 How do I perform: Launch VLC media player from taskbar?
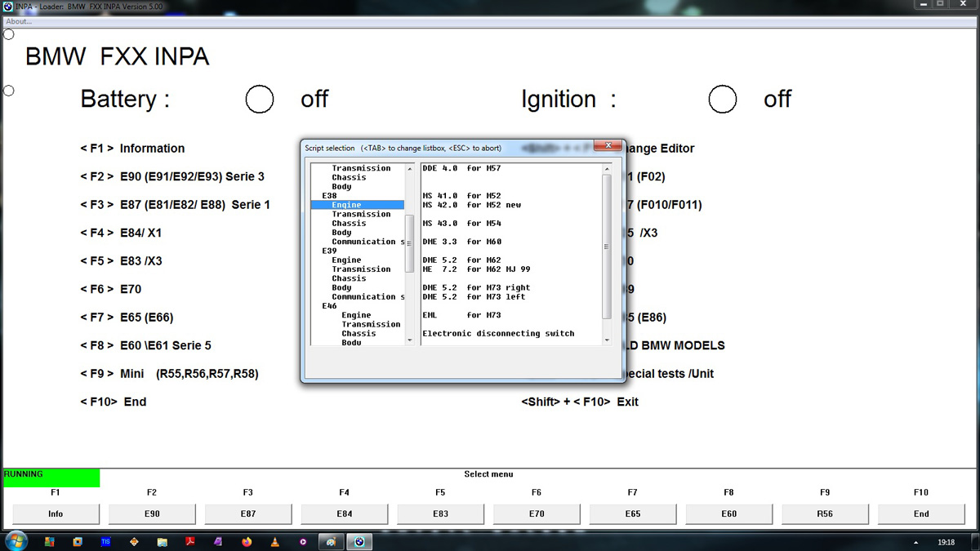[274, 541]
